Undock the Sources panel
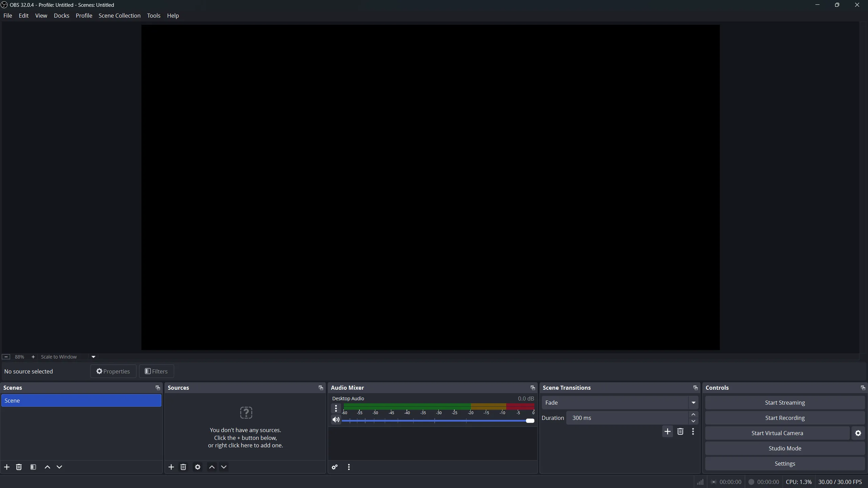The height and width of the screenshot is (488, 868). pos(321,388)
